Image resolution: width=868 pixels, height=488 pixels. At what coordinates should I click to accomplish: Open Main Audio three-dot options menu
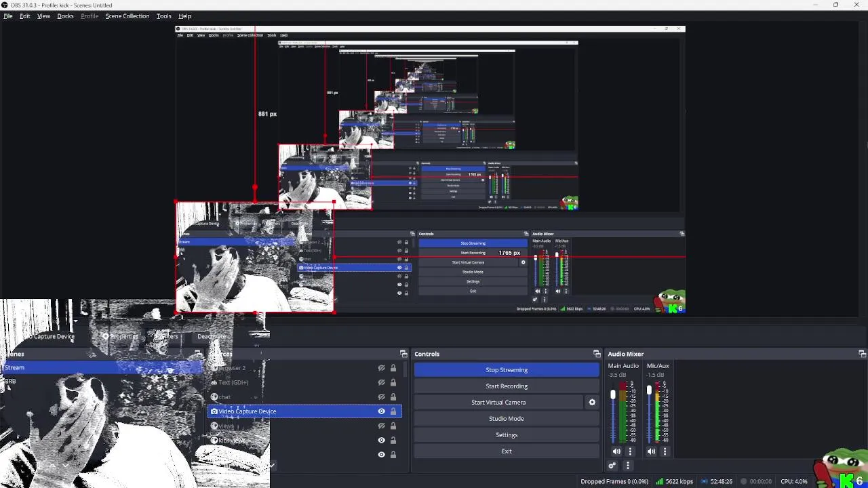click(630, 451)
